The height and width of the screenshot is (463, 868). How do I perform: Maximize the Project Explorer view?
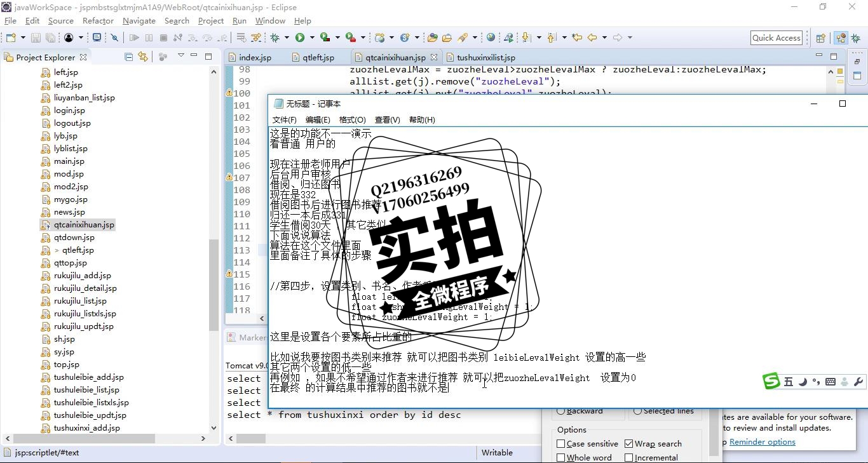[x=208, y=56]
